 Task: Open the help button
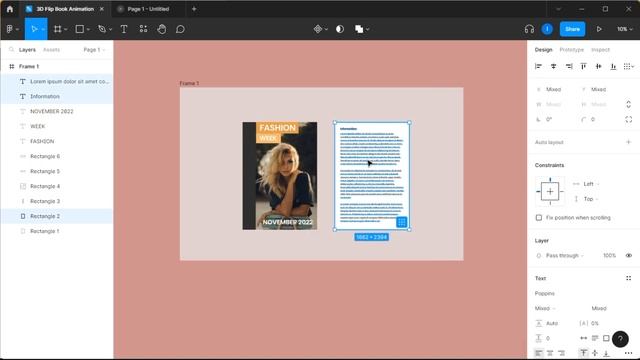coord(620,339)
